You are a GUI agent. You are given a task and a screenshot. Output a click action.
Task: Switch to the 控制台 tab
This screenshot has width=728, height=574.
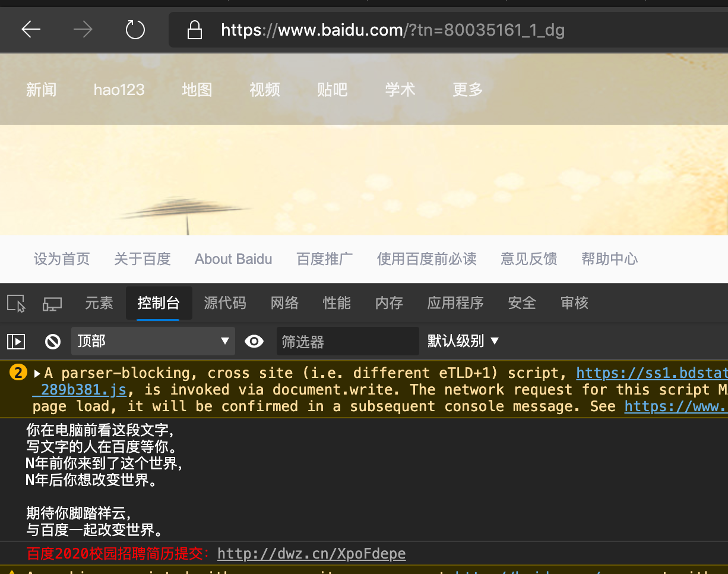click(x=159, y=303)
